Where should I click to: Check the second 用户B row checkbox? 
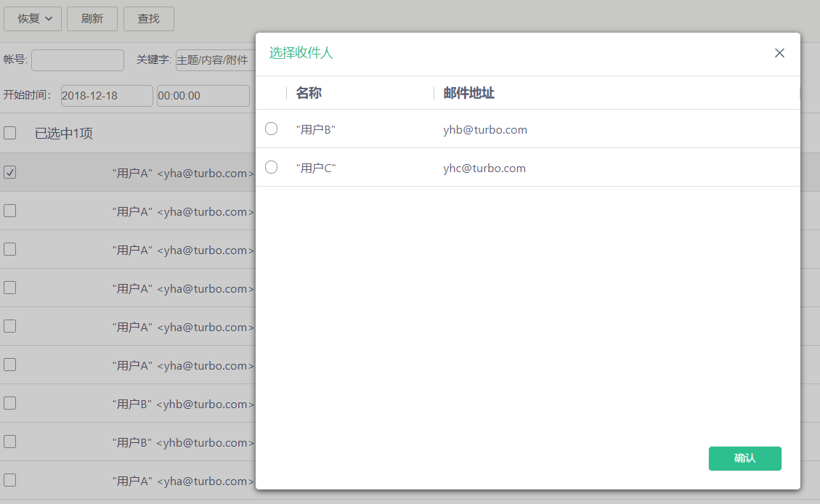pyautogui.click(x=10, y=442)
